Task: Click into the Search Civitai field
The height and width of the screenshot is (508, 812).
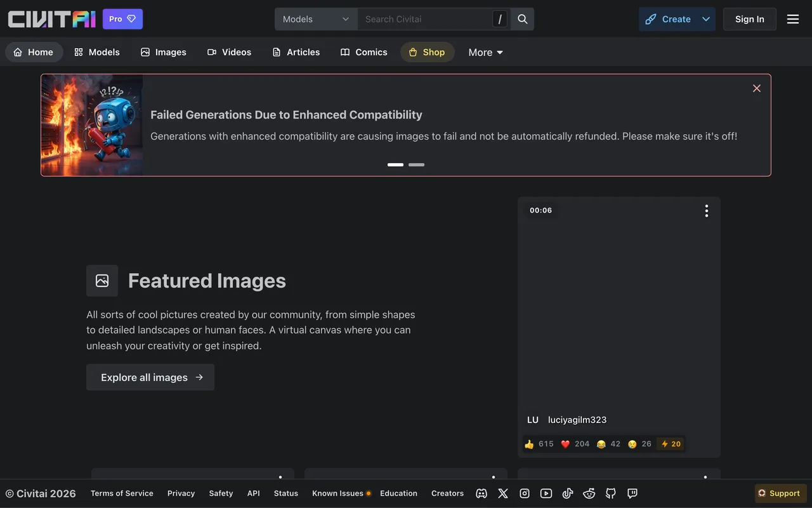Action: point(425,19)
